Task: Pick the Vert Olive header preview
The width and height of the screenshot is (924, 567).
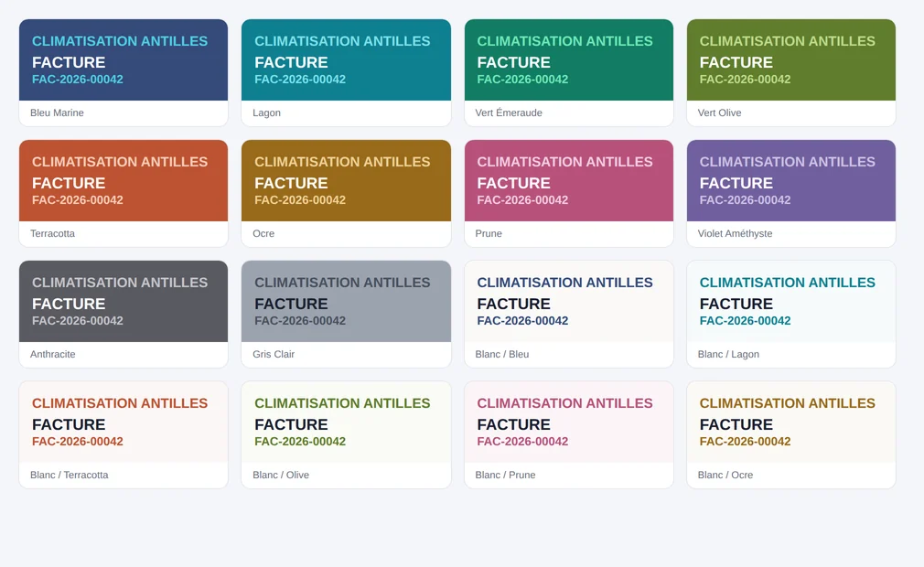Action: (x=790, y=60)
